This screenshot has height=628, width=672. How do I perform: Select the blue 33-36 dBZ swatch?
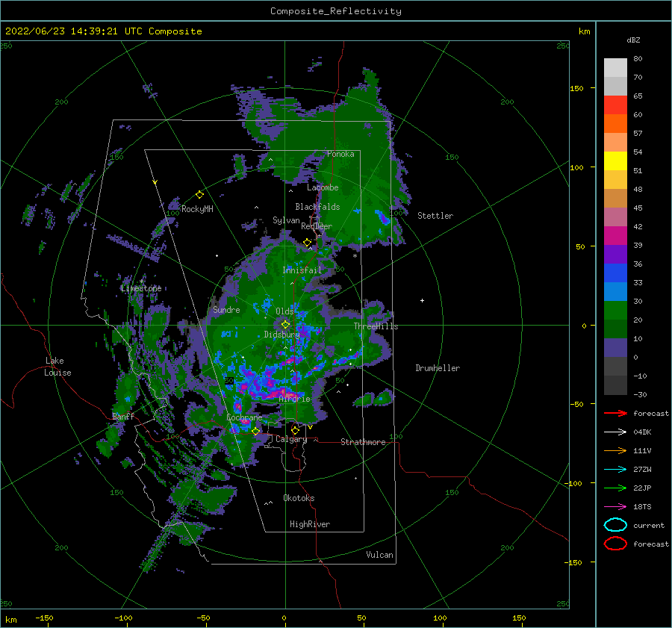click(x=615, y=273)
